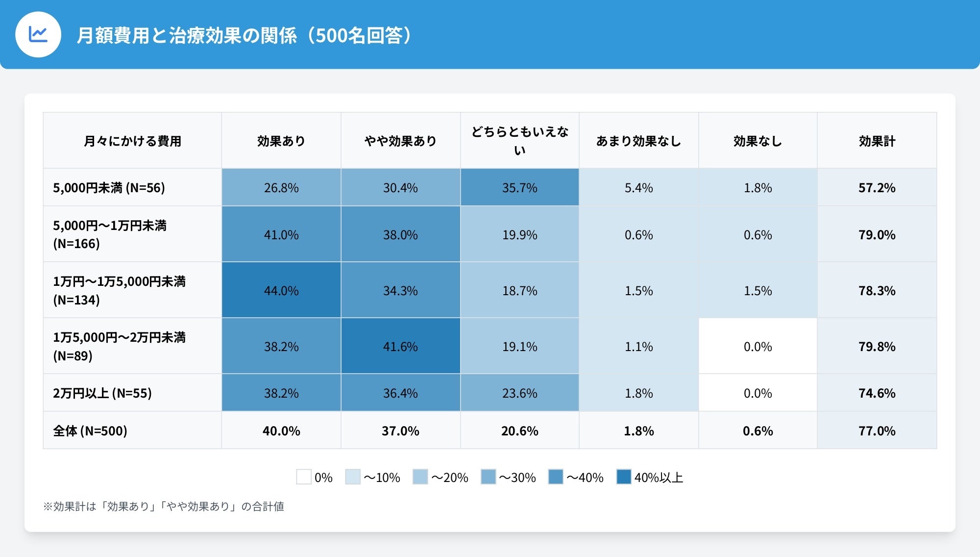Click the 月々にかける費用 header cell
Image resolution: width=980 pixels, height=557 pixels.
(132, 141)
